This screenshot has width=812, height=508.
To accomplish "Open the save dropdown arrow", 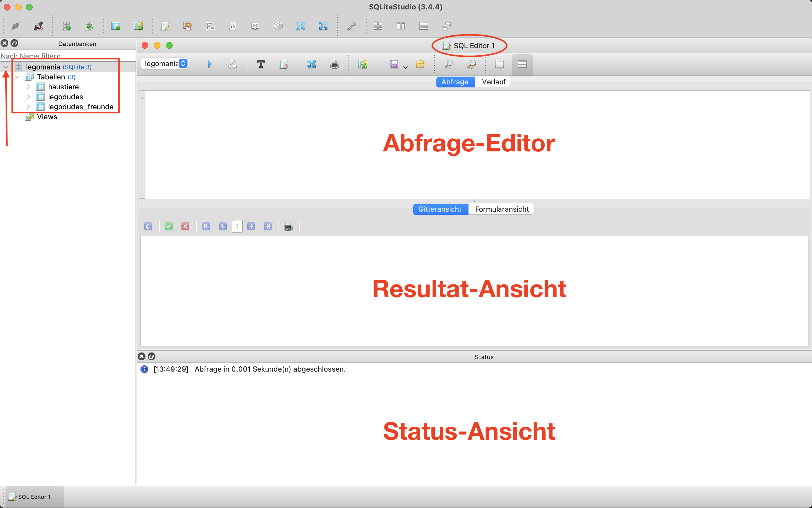I will [405, 67].
